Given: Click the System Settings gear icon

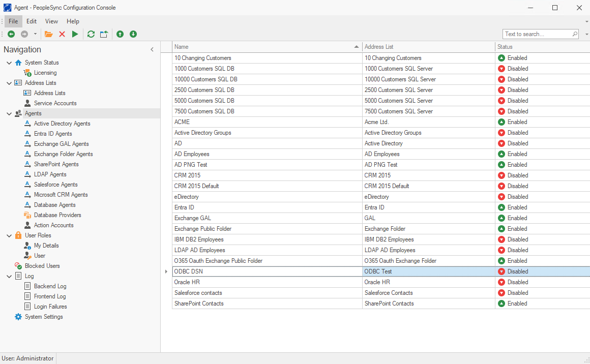Looking at the screenshot, I should point(18,317).
